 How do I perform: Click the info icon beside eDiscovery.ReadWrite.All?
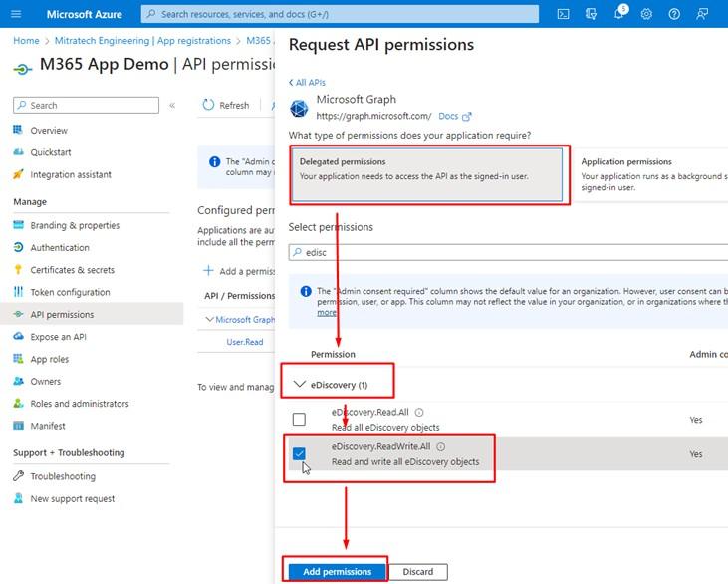tap(441, 446)
